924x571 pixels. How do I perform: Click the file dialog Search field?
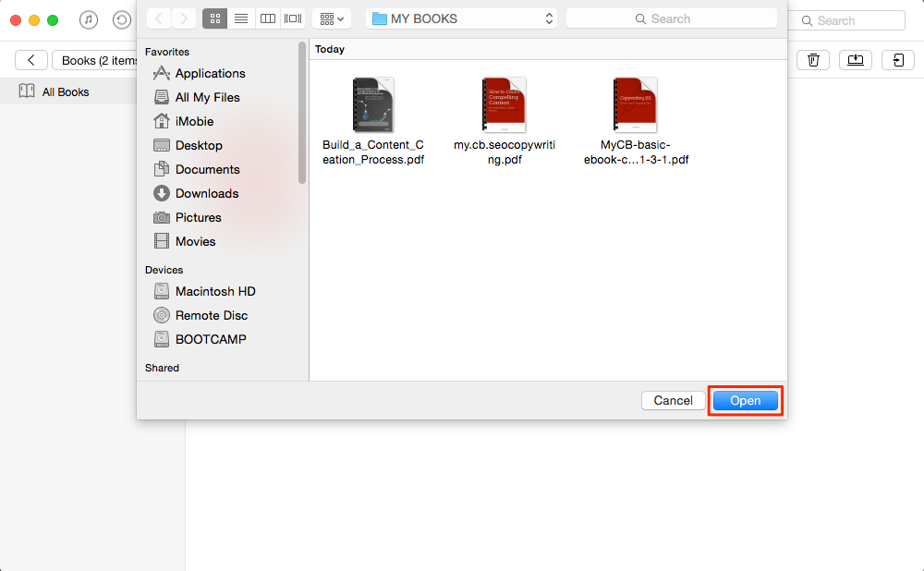pyautogui.click(x=671, y=18)
